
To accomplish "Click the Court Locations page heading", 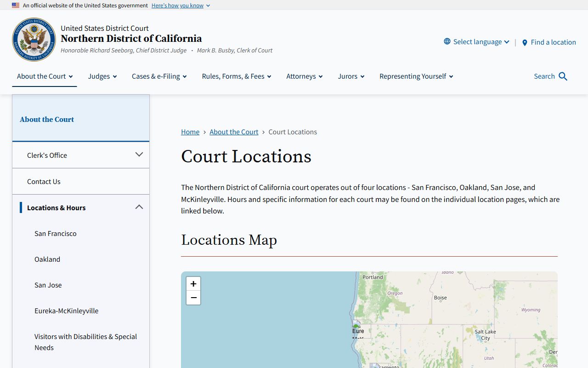I will (x=246, y=156).
